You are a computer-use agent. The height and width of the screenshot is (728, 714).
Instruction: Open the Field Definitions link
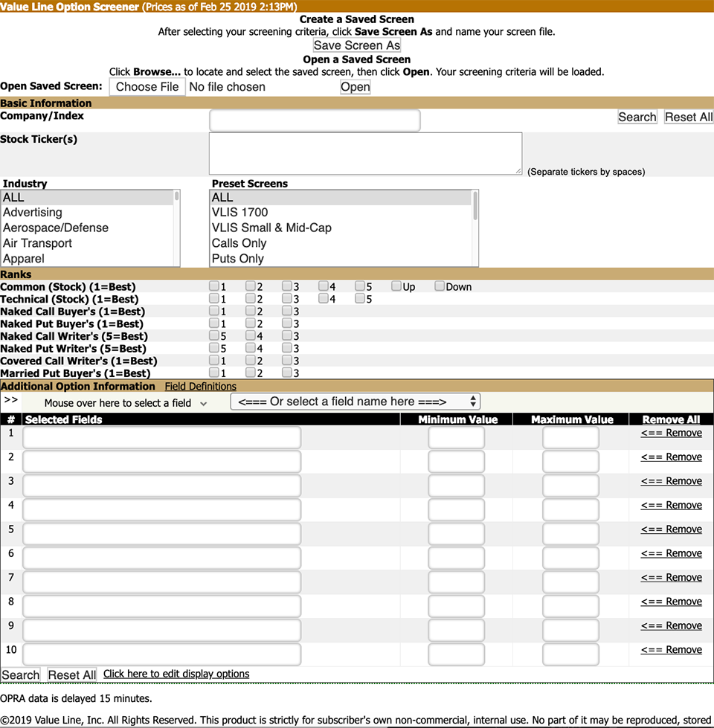coord(200,387)
